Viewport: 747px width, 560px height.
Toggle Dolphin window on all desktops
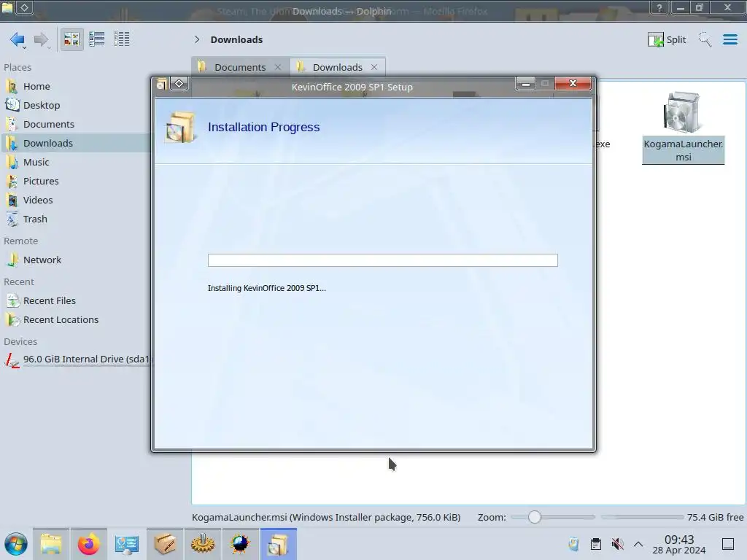(24, 7)
